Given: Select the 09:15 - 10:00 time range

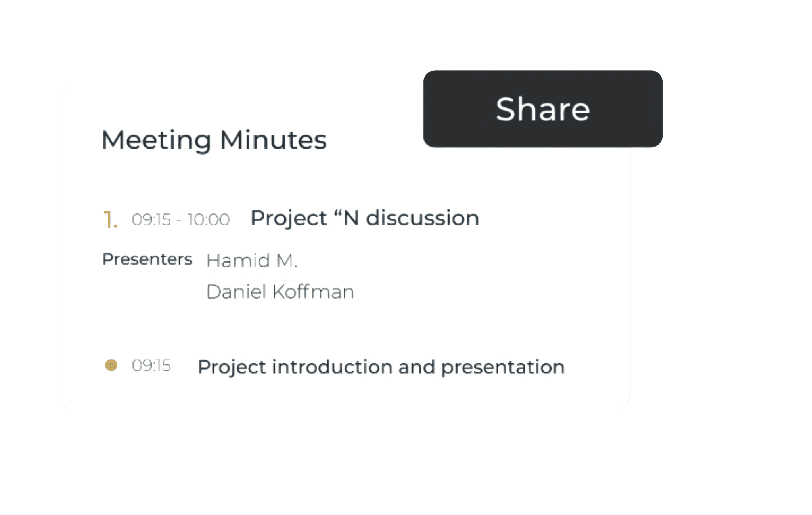Looking at the screenshot, I should point(180,219).
